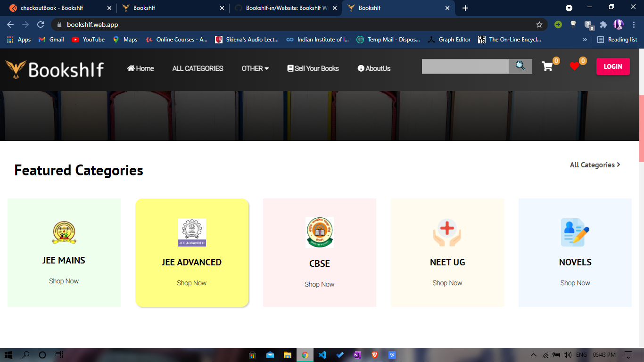Image resolution: width=644 pixels, height=362 pixels.
Task: Click the CBSE category logo
Action: [x=320, y=232]
